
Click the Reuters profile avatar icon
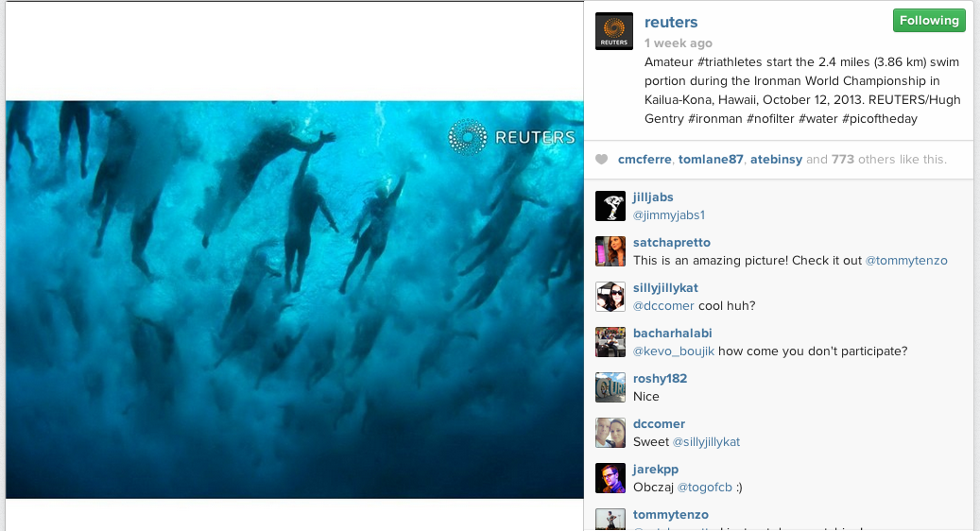(613, 31)
